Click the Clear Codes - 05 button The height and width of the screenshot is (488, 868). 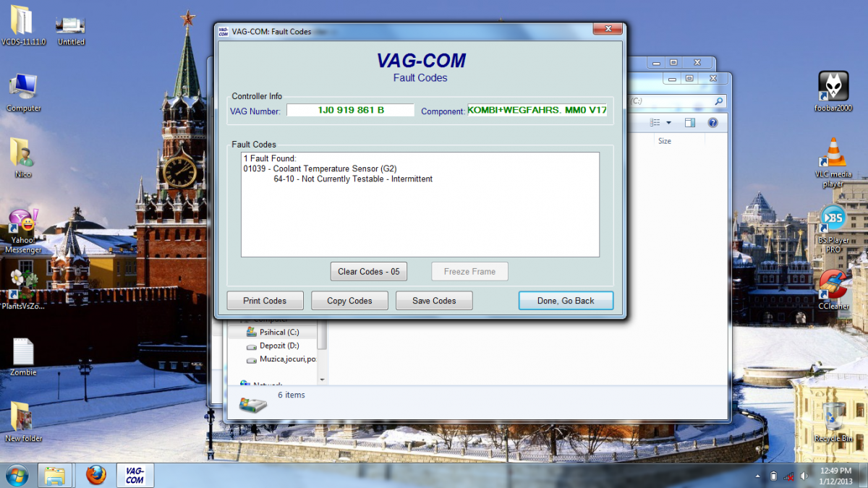369,272
